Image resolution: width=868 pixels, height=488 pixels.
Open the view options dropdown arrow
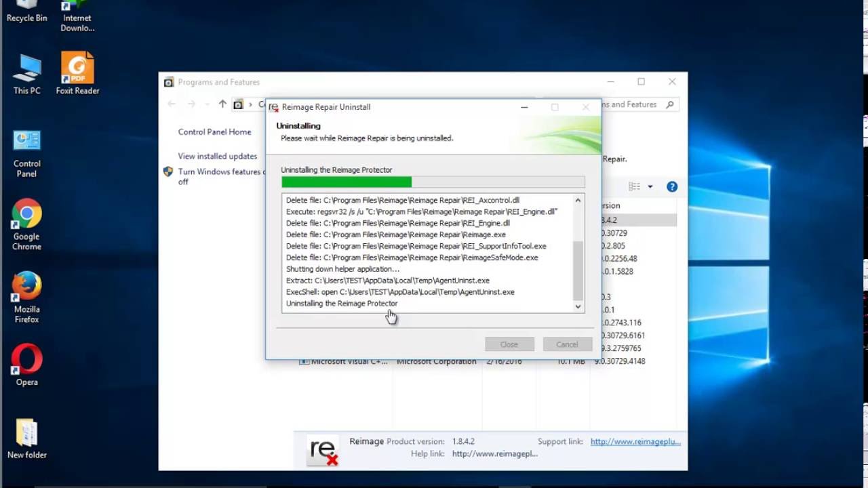click(650, 186)
